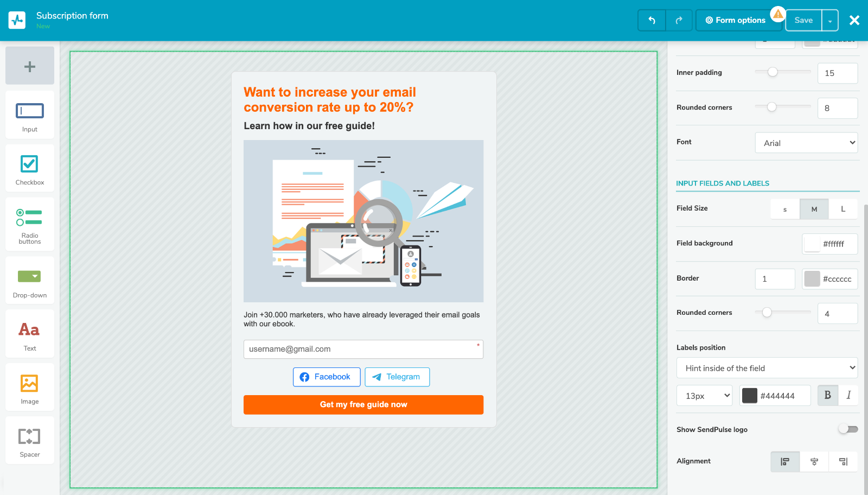Click the Undo arrow in the toolbar

pos(651,20)
